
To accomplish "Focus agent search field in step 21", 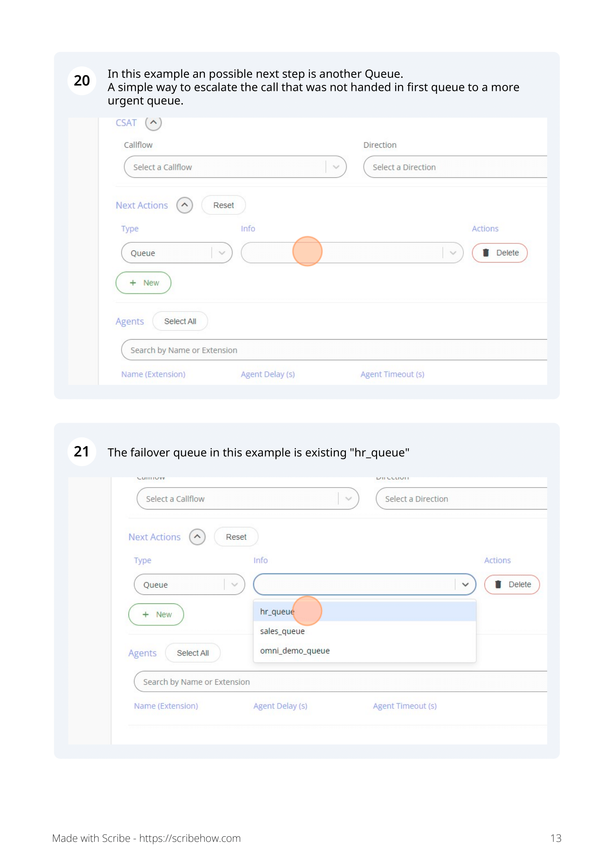I will tap(340, 682).
